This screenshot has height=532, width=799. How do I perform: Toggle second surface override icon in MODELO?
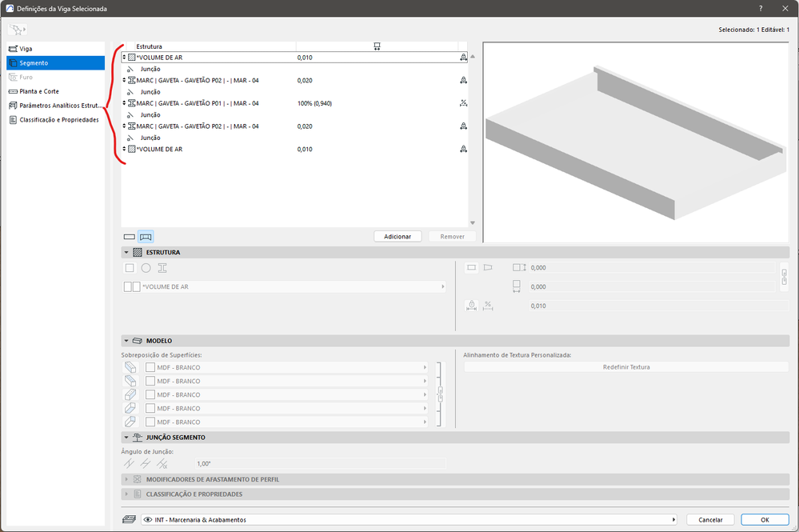[x=130, y=381]
